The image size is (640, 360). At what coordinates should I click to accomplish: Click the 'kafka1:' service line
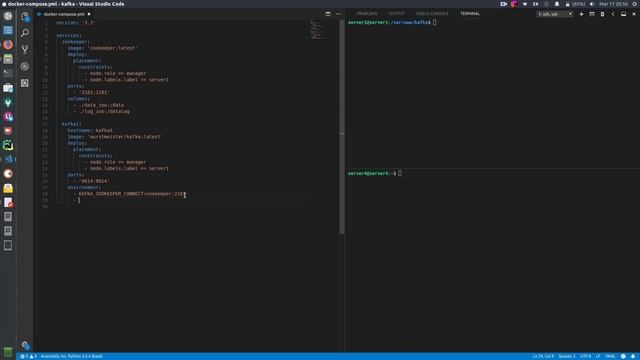tap(71, 124)
